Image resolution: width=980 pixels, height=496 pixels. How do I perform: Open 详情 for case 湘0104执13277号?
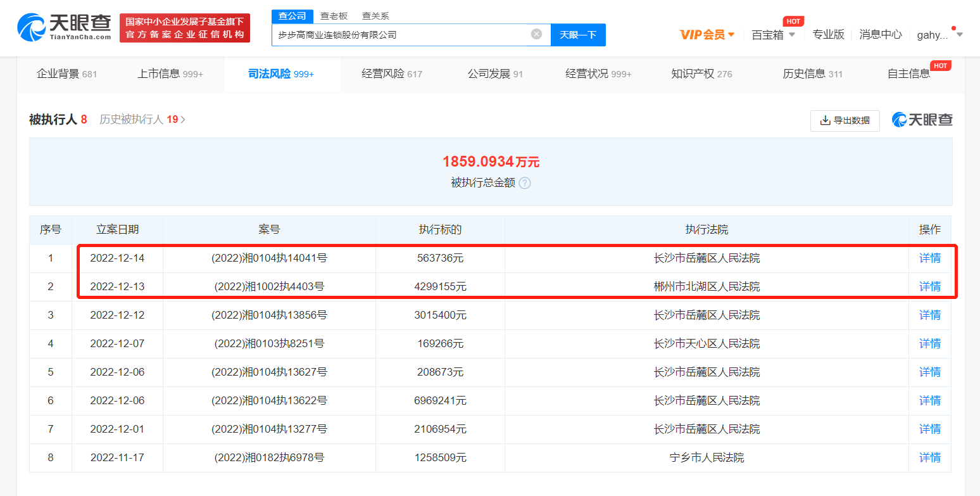pos(930,429)
